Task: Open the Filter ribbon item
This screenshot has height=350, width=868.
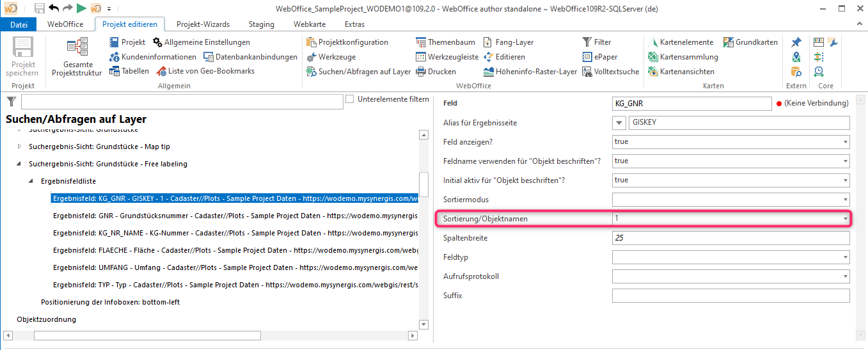Action: coord(597,42)
